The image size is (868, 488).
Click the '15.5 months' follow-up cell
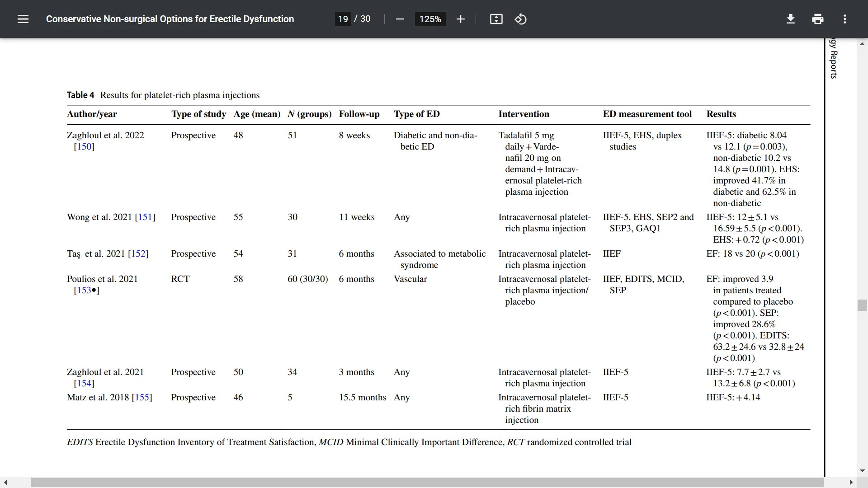363,397
